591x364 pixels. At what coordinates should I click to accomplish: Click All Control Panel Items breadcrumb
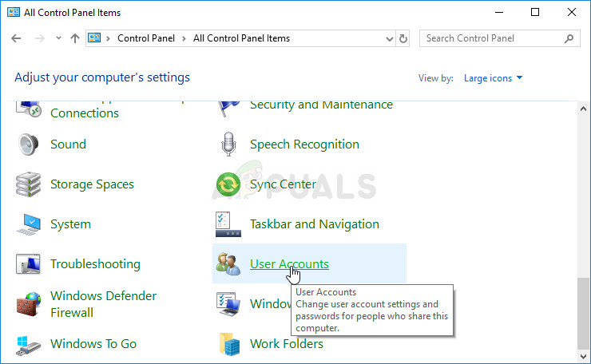242,38
